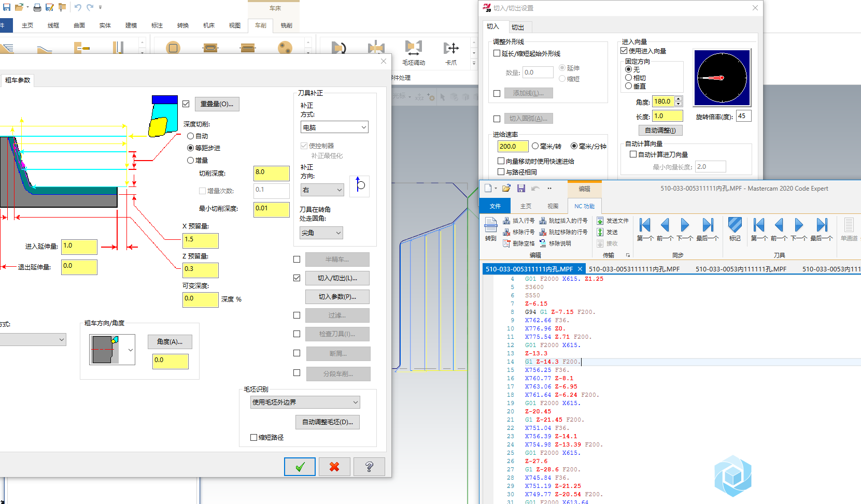861x504 pixels.
Task: Click the 切削深度 field with value 8.0
Action: 272,173
